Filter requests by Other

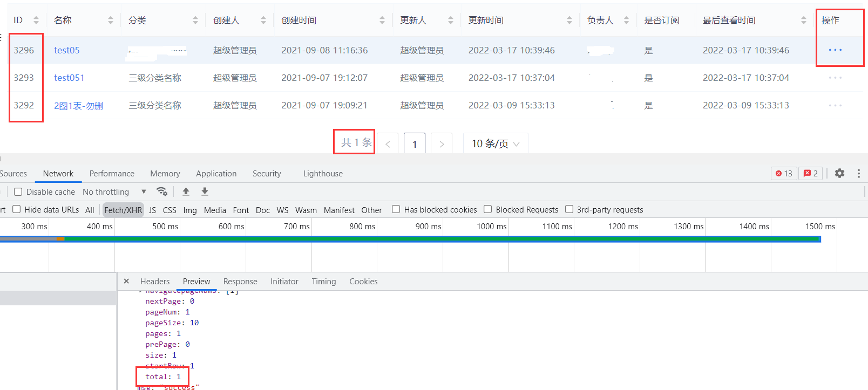(371, 210)
